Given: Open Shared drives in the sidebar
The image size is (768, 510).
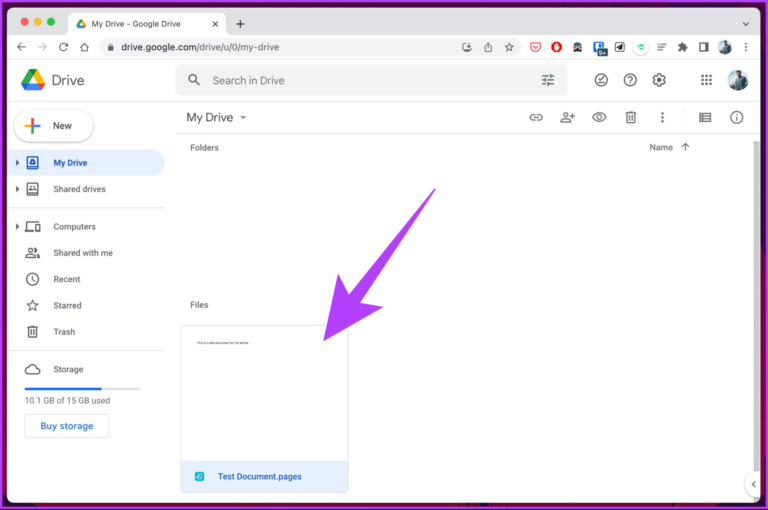Looking at the screenshot, I should pos(86,189).
